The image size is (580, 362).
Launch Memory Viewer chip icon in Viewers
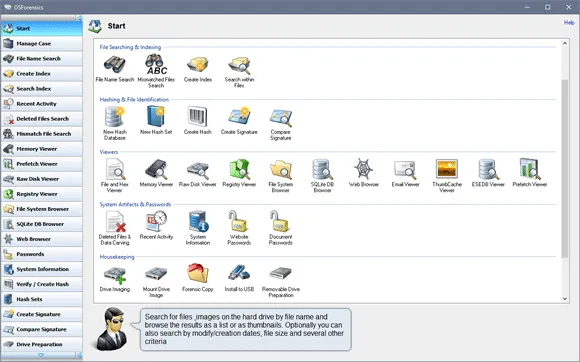click(156, 169)
